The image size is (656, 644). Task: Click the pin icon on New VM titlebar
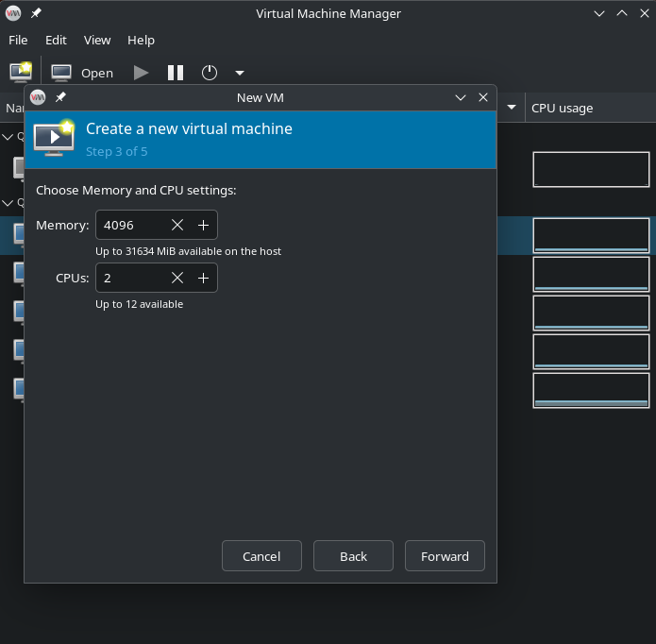pos(60,97)
